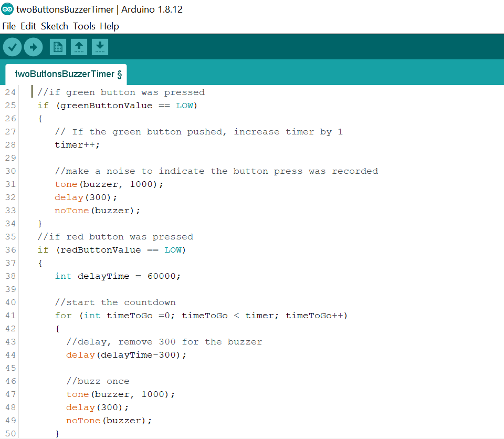The height and width of the screenshot is (439, 504).
Task: Place cursor on the timer++ line
Action: coord(77,145)
